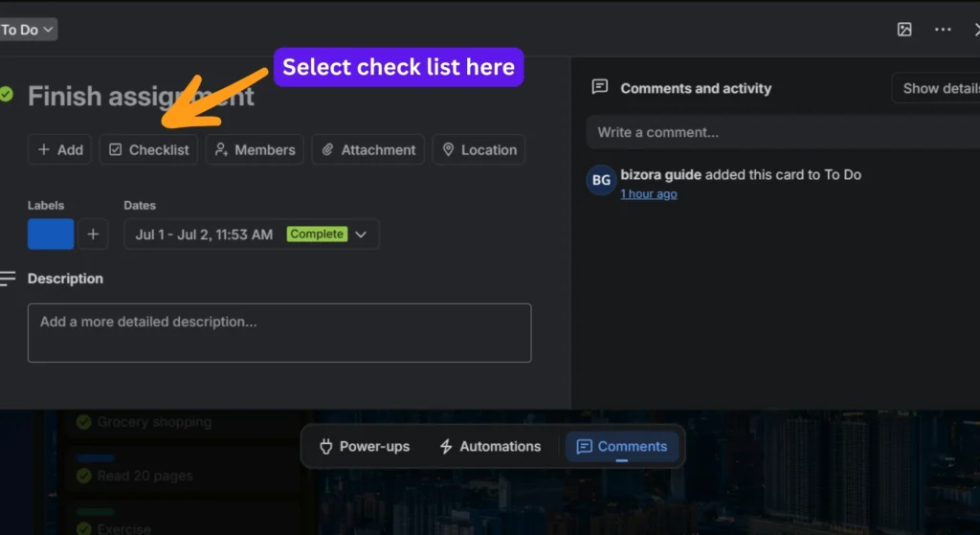This screenshot has height=535, width=980.
Task: Open the Members button
Action: [255, 150]
